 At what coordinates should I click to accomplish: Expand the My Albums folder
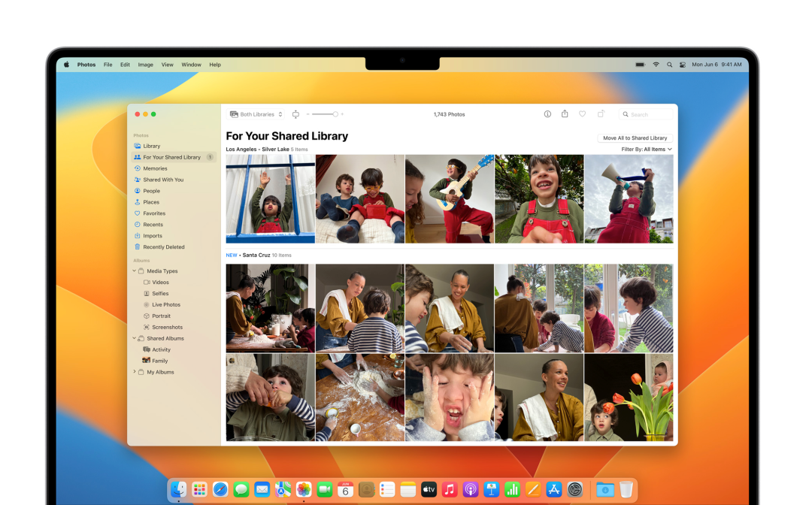pos(135,372)
